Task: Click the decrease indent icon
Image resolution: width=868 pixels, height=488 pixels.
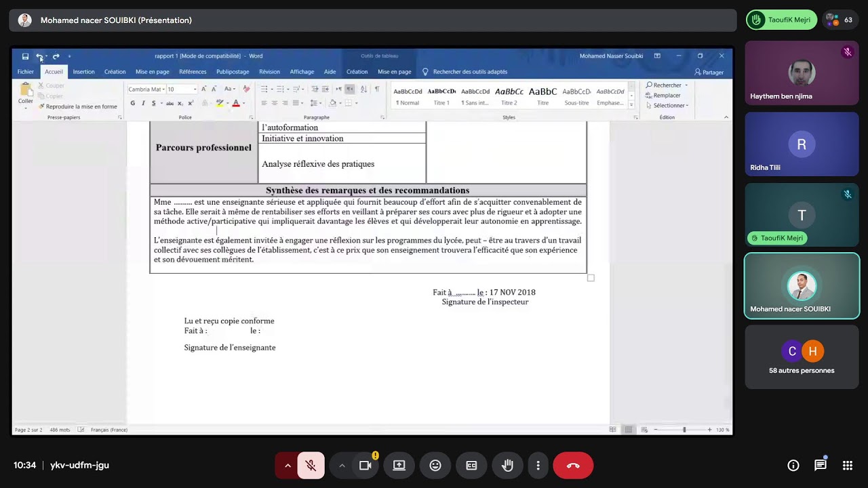Action: 315,89
